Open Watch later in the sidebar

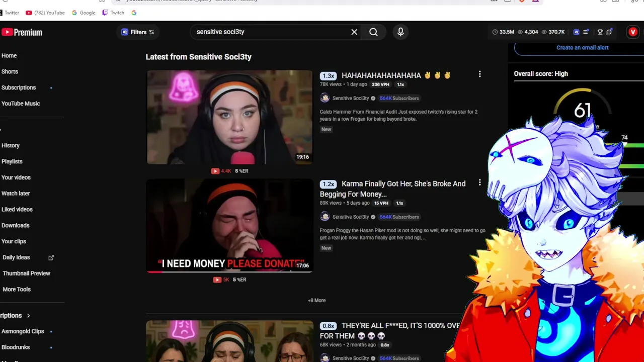[x=16, y=194]
